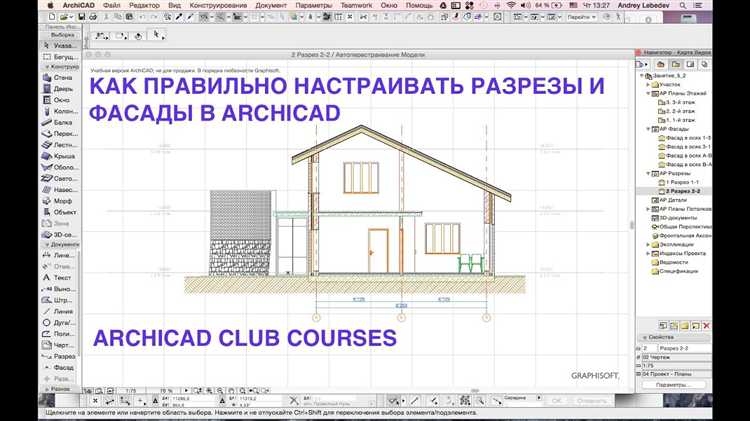Select the Линейный размер tool

(x=58, y=255)
